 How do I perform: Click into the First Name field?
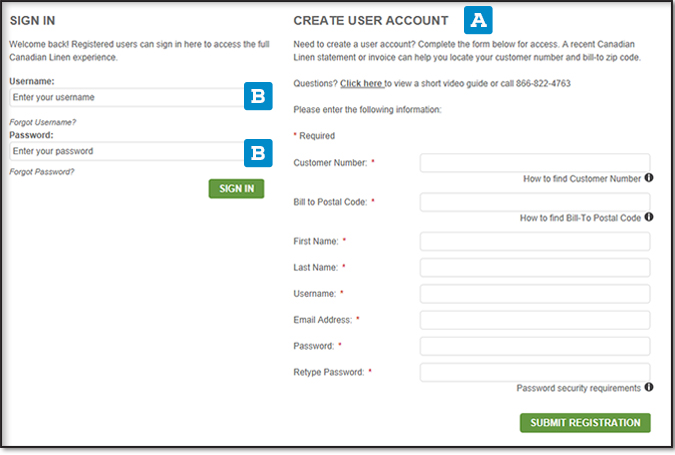pos(535,241)
